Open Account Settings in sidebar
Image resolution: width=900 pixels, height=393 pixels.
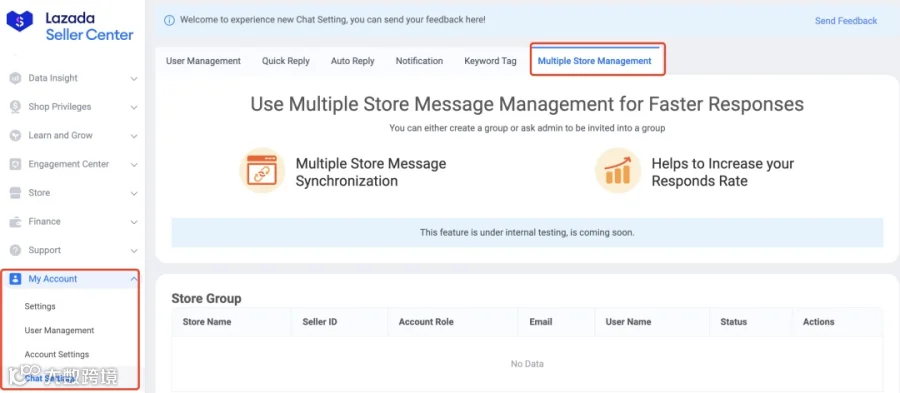coord(56,355)
